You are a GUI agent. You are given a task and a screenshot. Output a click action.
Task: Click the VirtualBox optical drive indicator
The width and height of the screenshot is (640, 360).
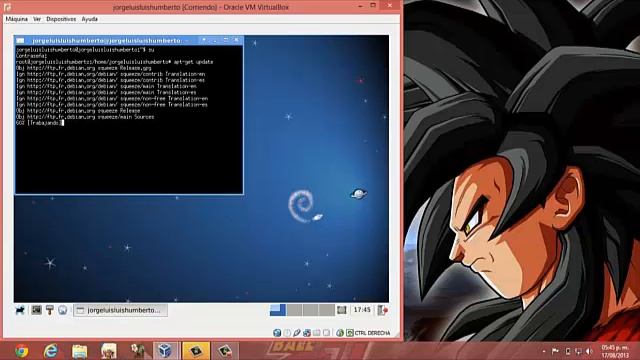[287, 333]
